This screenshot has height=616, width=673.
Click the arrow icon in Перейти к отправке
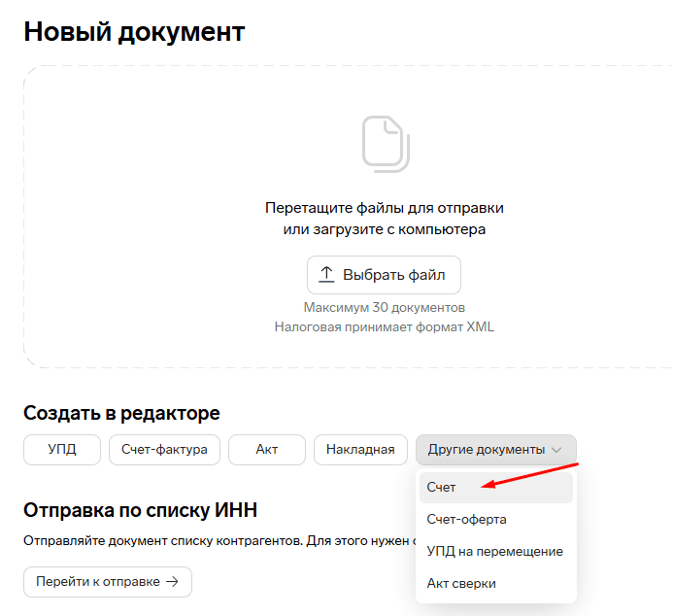pos(172,582)
